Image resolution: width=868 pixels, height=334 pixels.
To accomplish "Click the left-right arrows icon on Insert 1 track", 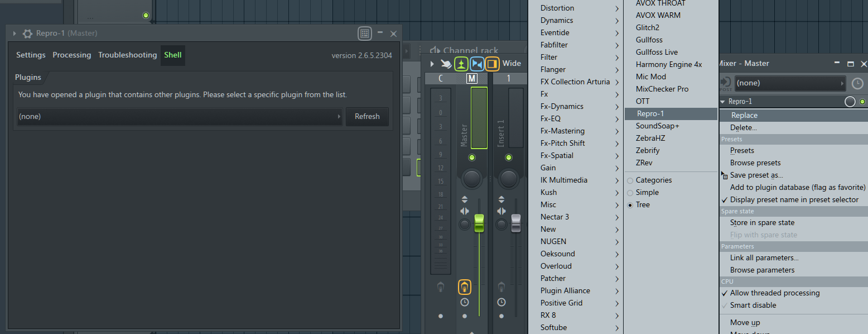I will point(501,211).
